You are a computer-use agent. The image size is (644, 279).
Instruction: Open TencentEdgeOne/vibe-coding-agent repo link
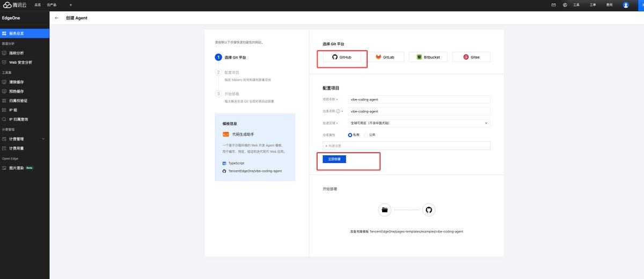click(x=255, y=171)
